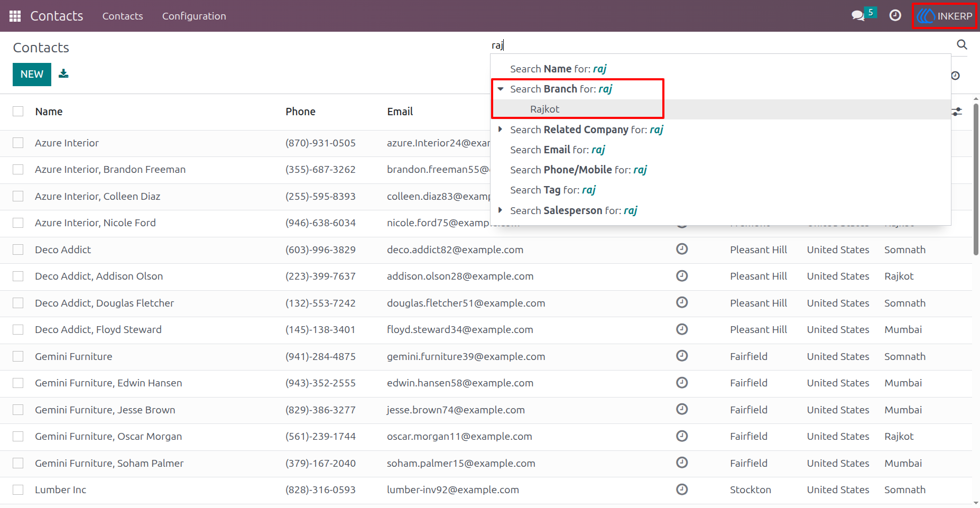Expand Search Related Company for raj
This screenshot has height=508, width=980.
[500, 130]
